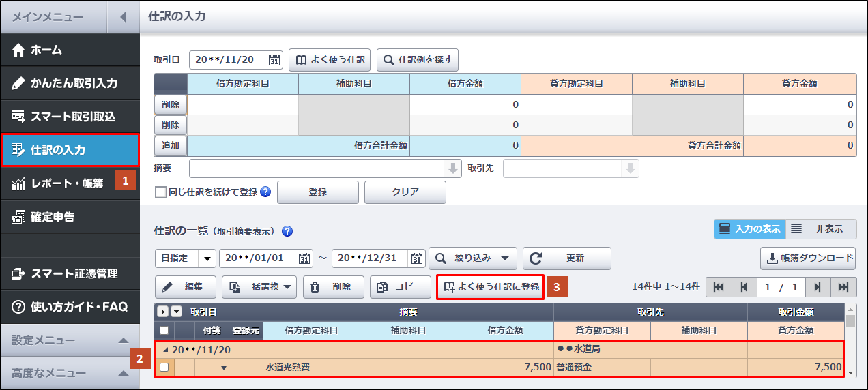Collapse the main menu sidebar arrow

[123, 16]
